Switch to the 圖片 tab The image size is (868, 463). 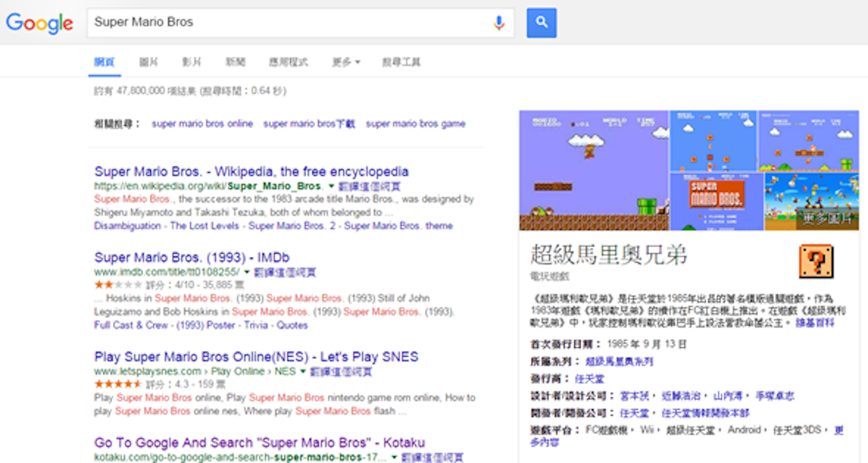pos(148,62)
